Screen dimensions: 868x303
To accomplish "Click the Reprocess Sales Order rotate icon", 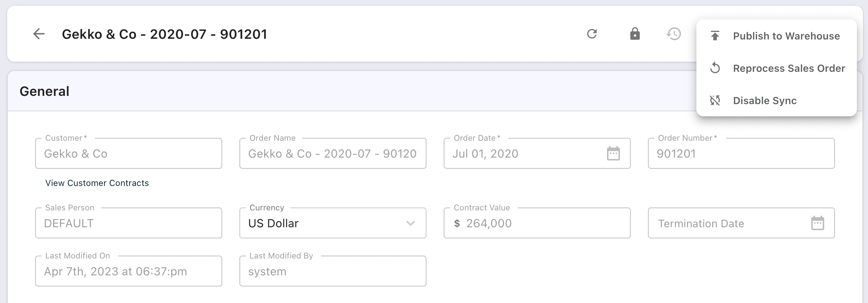I will click(x=715, y=68).
